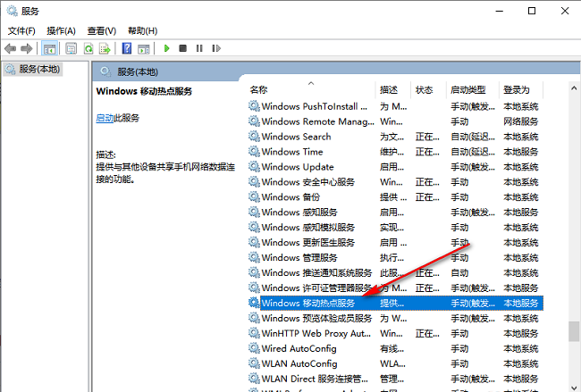Click gear icon beside Windows Remote Management
The height and width of the screenshot is (392, 581).
click(254, 121)
